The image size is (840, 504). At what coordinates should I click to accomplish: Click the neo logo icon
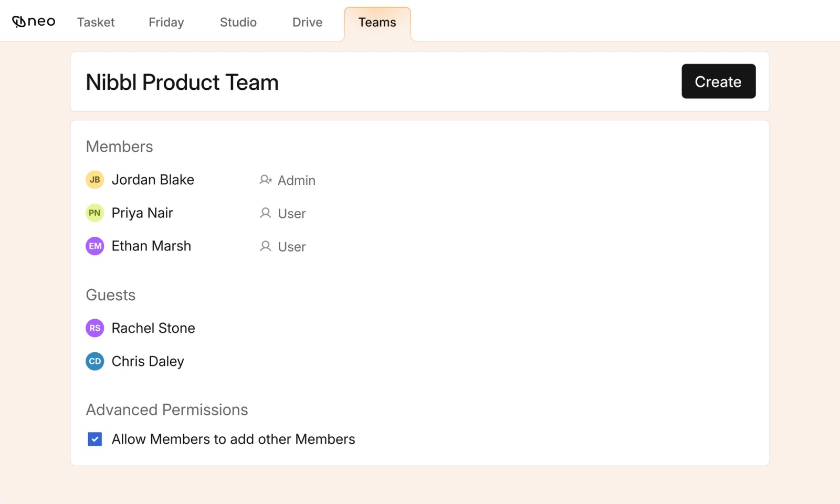pos(34,22)
